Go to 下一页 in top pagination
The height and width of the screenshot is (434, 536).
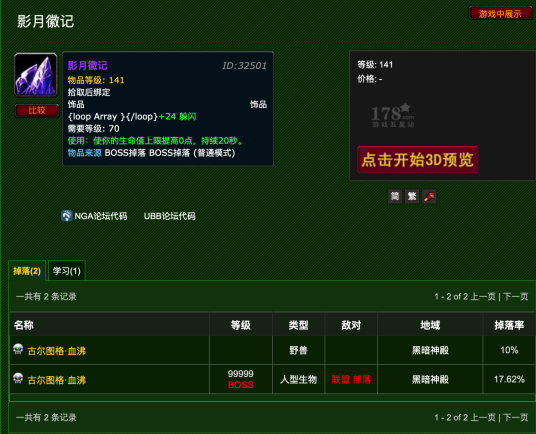(515, 296)
